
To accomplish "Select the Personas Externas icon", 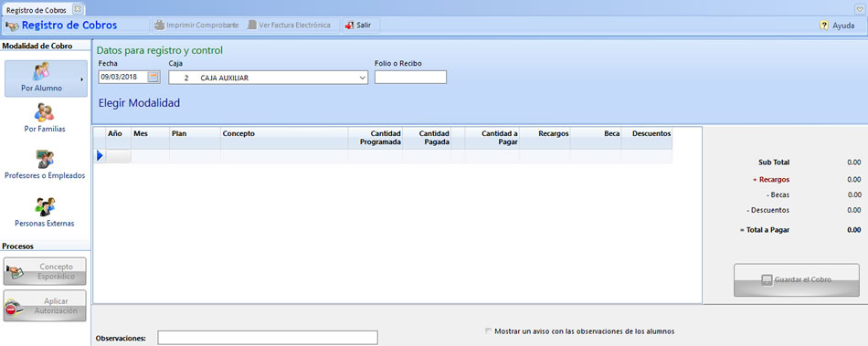I will pos(45,206).
